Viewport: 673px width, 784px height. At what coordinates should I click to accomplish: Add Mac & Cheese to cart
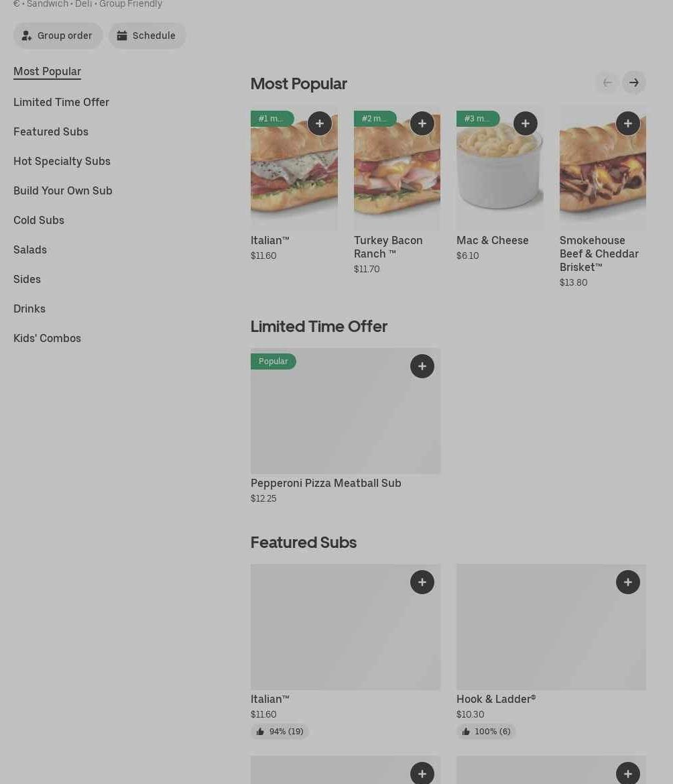click(x=526, y=123)
